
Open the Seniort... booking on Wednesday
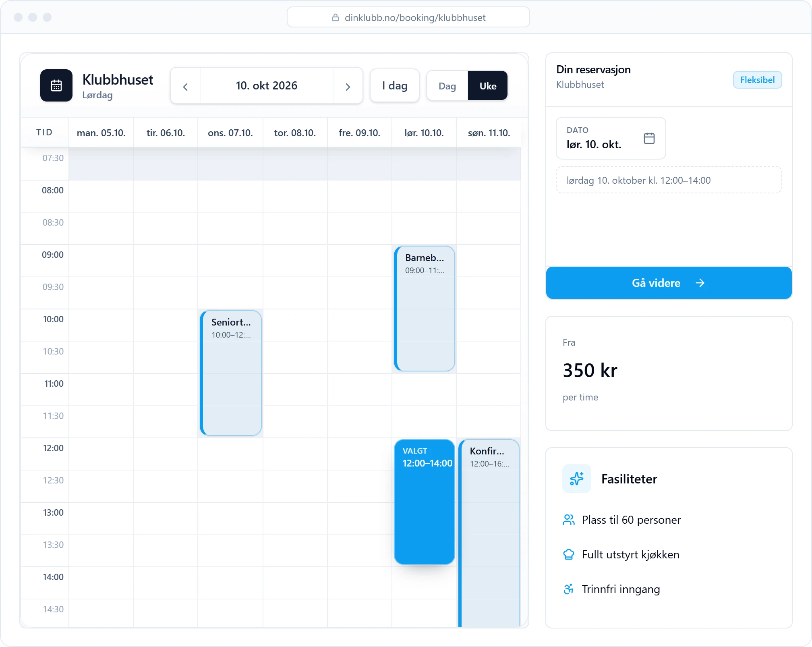231,373
